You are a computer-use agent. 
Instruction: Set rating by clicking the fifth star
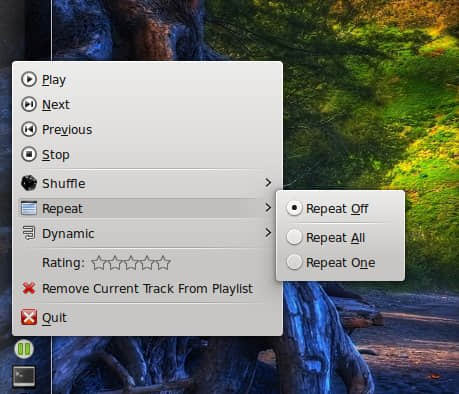pos(163,263)
